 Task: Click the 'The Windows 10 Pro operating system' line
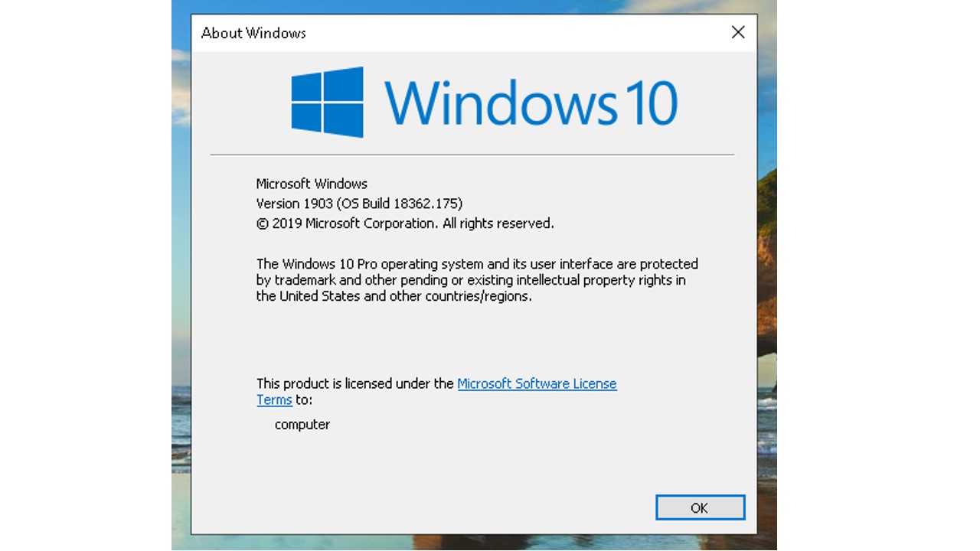pos(477,264)
